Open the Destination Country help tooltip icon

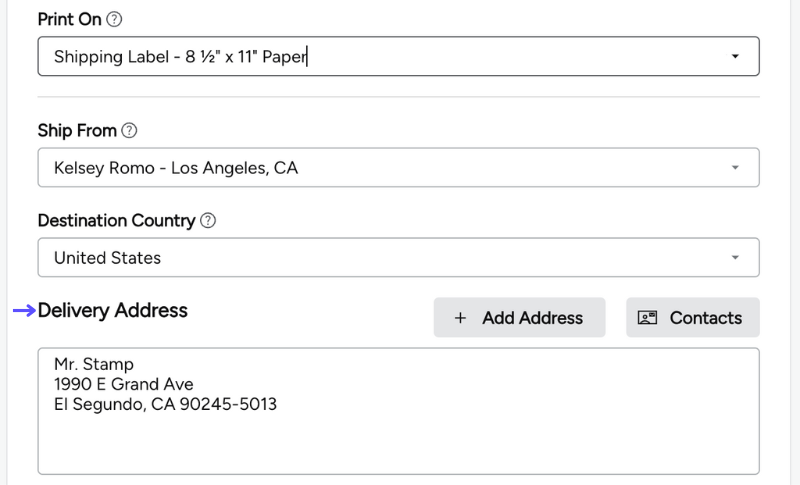coord(208,221)
